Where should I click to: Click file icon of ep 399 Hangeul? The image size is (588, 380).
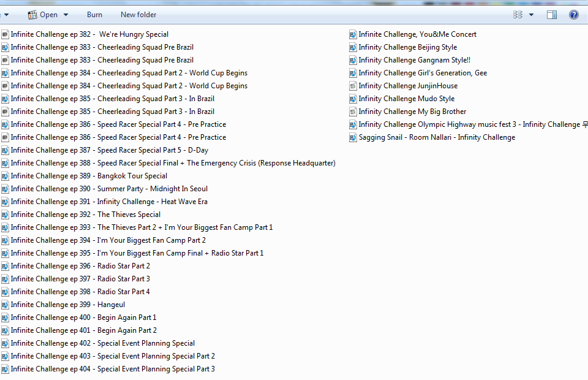[5, 305]
